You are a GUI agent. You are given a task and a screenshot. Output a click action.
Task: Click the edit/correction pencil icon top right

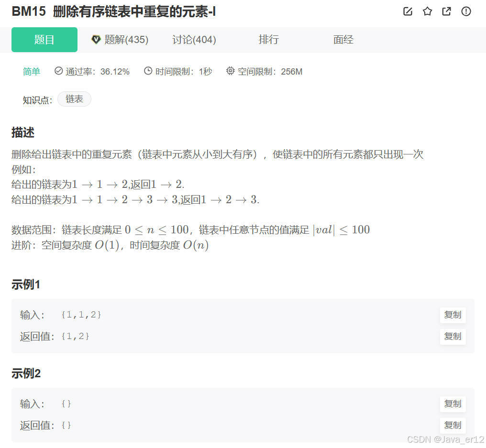(408, 11)
